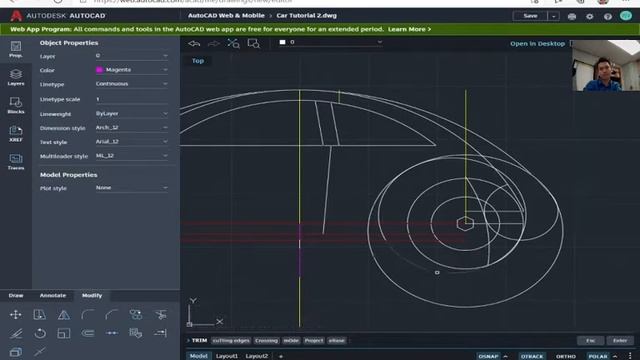Image resolution: width=640 pixels, height=360 pixels.
Task: Open the Multileader style dropdown
Action: (131, 156)
